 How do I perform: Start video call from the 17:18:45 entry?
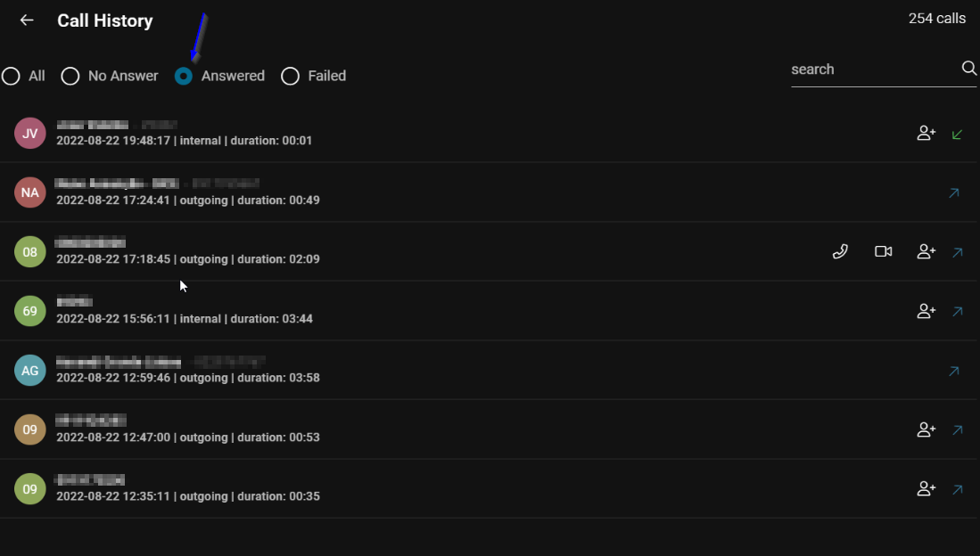883,251
